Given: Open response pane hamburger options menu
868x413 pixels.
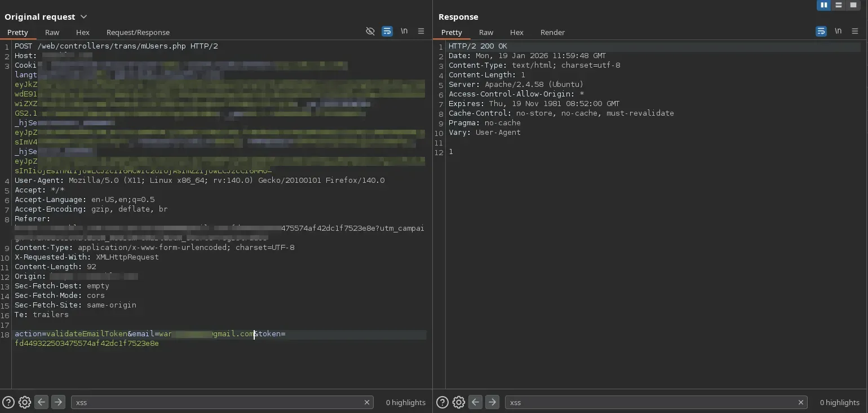Looking at the screenshot, I should tap(855, 32).
